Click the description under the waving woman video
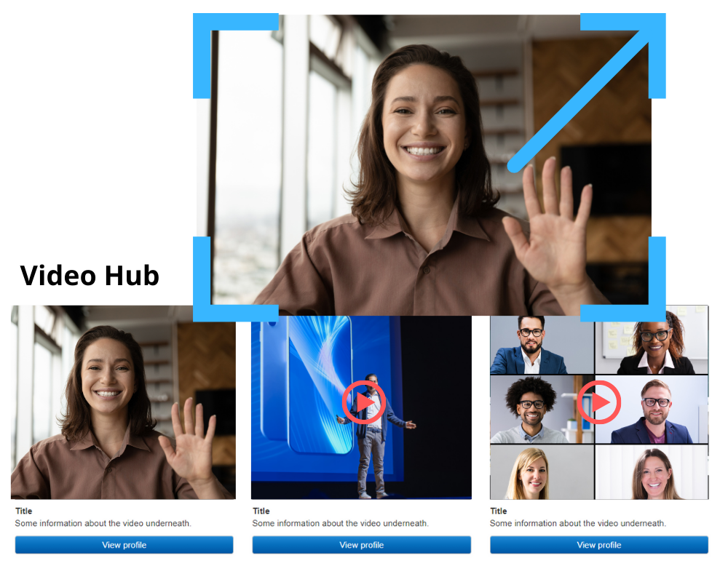728x582 pixels. click(103, 524)
